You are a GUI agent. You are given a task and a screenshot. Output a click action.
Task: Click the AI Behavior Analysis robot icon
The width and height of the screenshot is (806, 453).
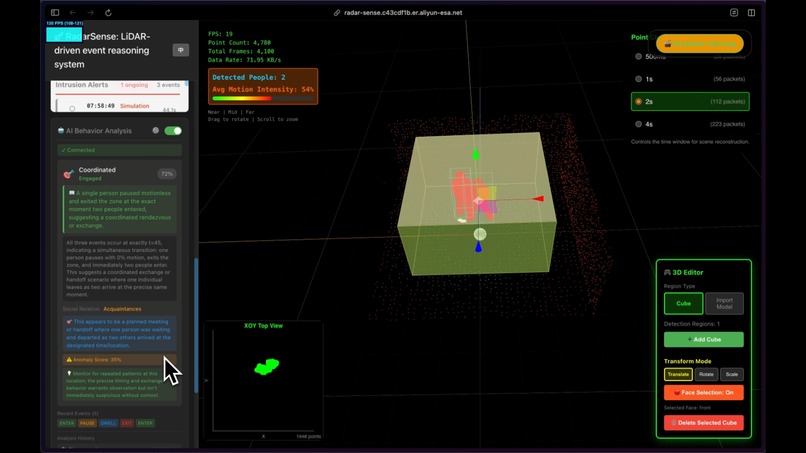61,131
